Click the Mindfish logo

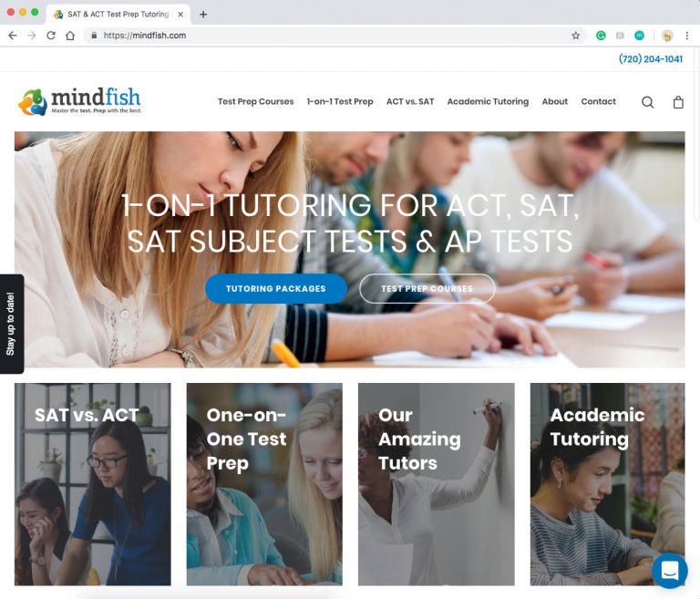(x=80, y=101)
